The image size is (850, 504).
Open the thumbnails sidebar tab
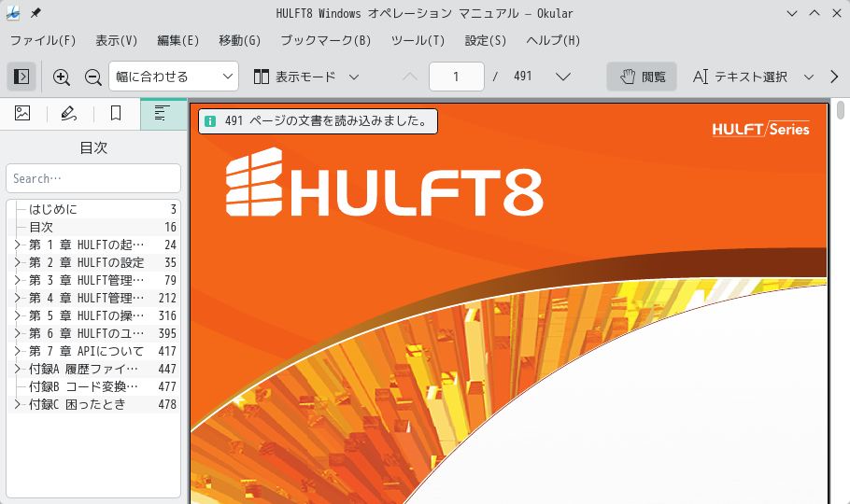22,113
